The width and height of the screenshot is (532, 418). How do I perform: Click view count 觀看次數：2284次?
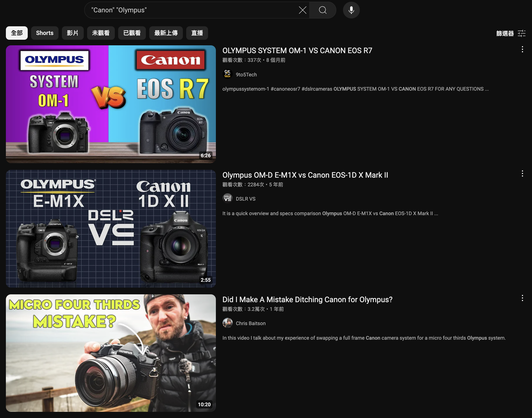coord(243,185)
